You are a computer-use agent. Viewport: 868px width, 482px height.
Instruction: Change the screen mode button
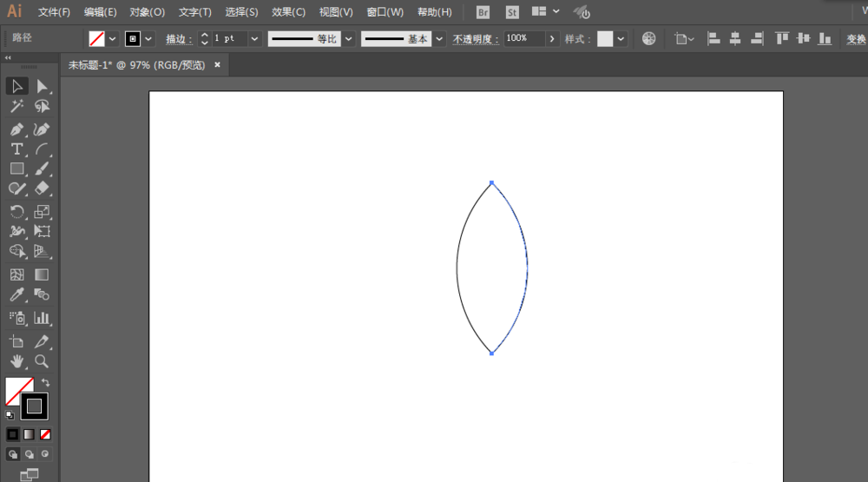[x=29, y=475]
